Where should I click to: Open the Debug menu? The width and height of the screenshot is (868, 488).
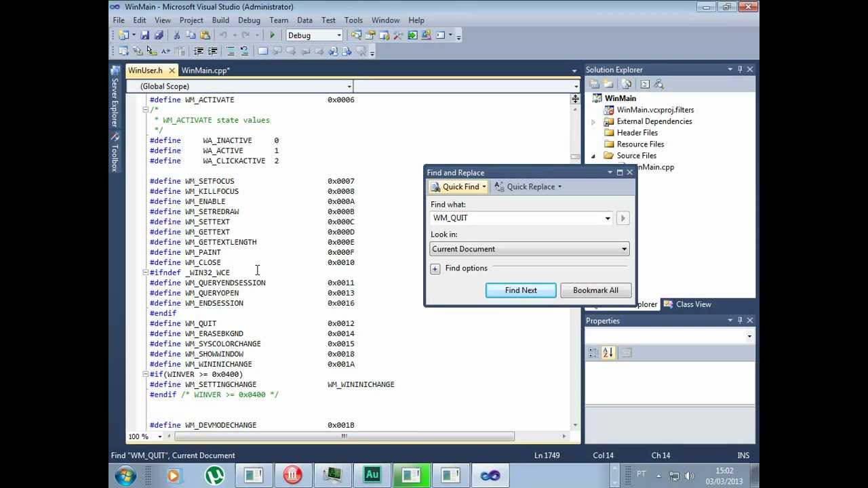(249, 20)
